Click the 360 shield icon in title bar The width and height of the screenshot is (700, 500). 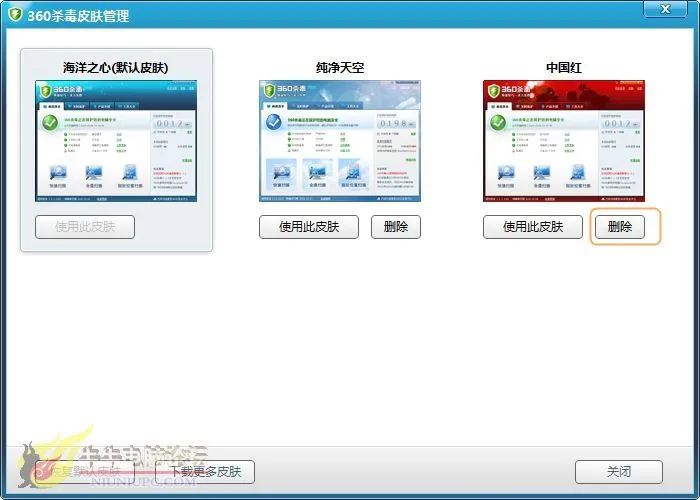[x=15, y=14]
